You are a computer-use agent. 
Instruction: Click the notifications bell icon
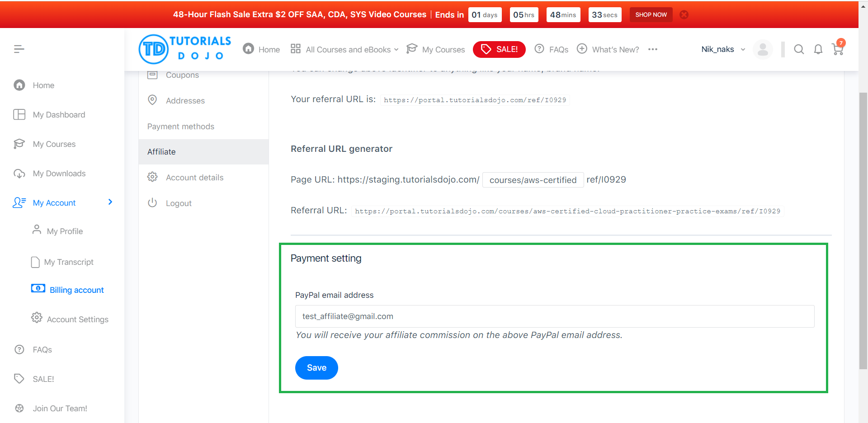(x=818, y=49)
